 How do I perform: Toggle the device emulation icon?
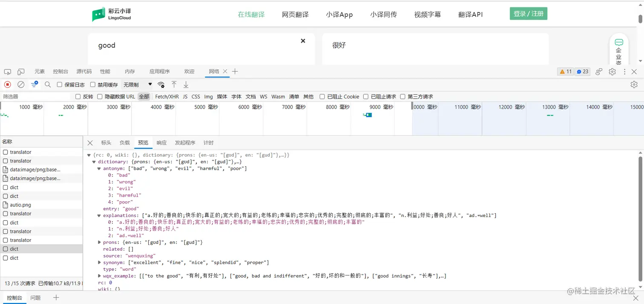[x=21, y=72]
